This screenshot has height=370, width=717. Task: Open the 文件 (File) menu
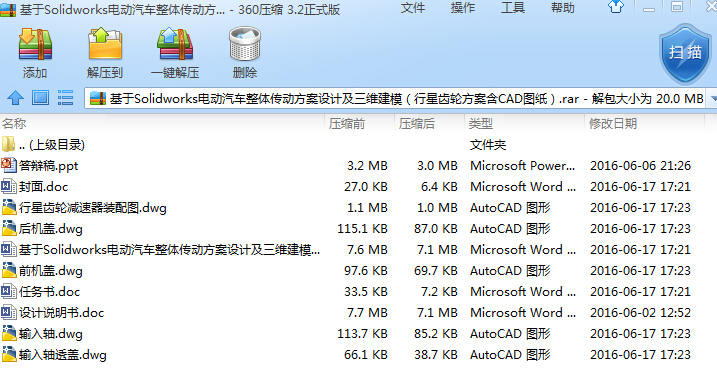click(x=413, y=8)
